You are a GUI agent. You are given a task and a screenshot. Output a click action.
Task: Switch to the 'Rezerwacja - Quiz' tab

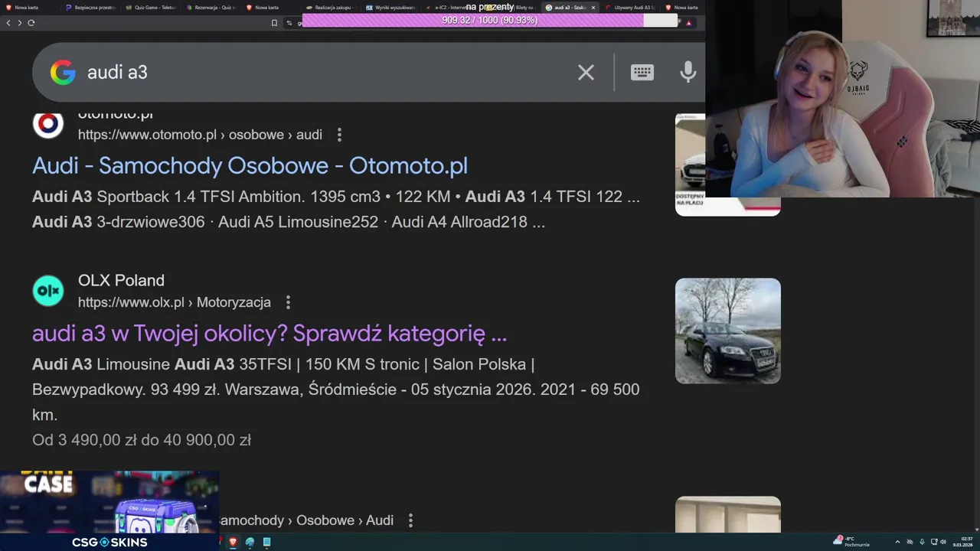pyautogui.click(x=211, y=8)
